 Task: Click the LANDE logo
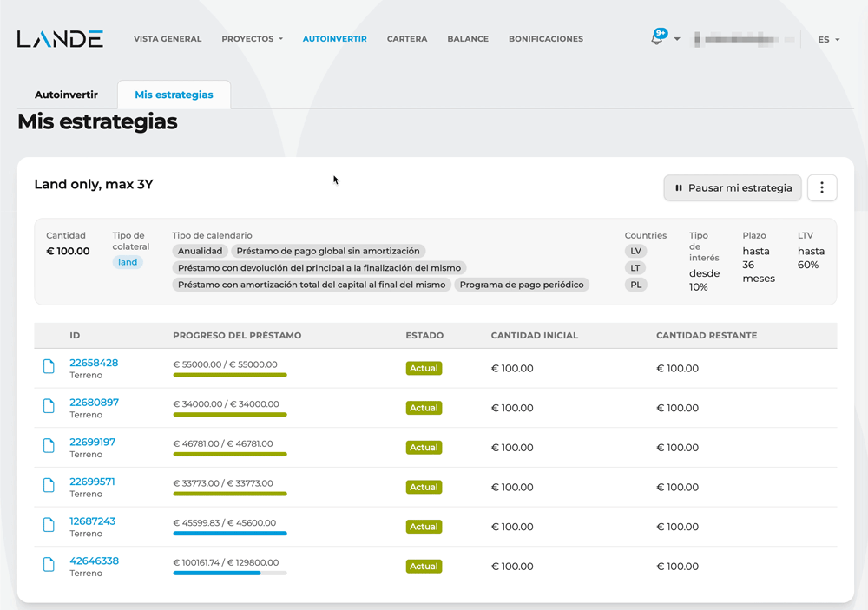pos(60,39)
